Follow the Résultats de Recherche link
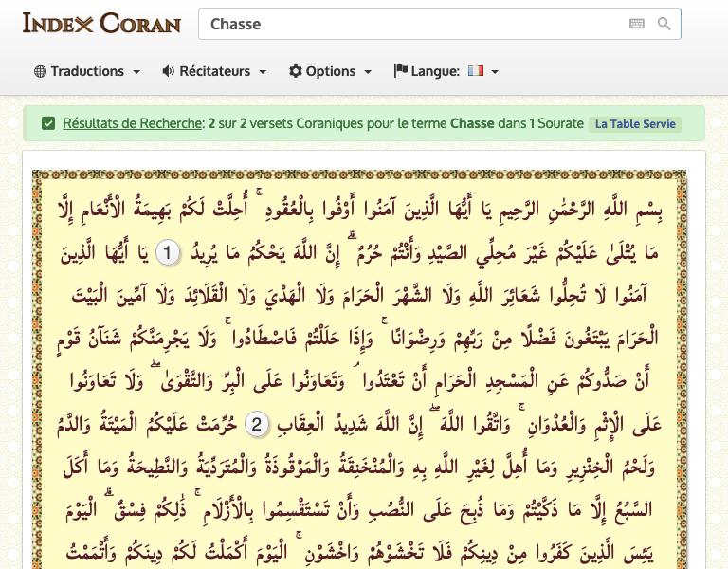The height and width of the screenshot is (569, 728). pos(132,123)
